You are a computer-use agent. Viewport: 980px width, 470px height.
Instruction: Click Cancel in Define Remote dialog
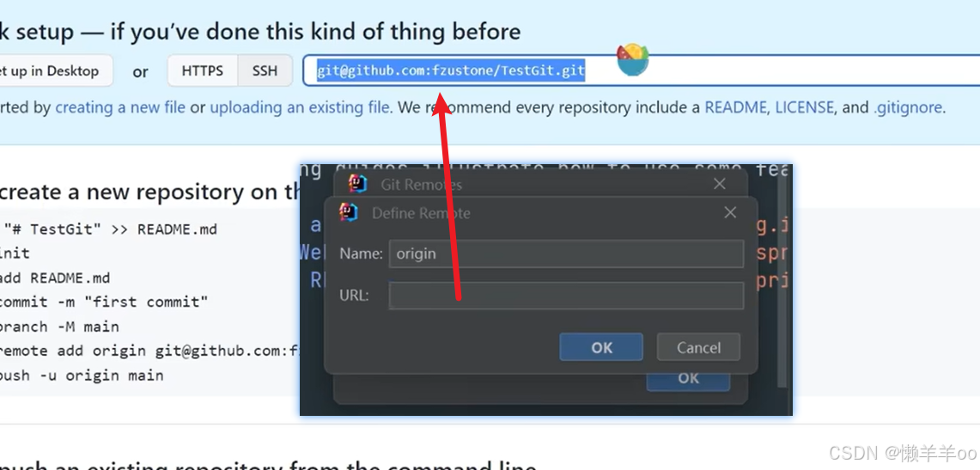click(699, 347)
